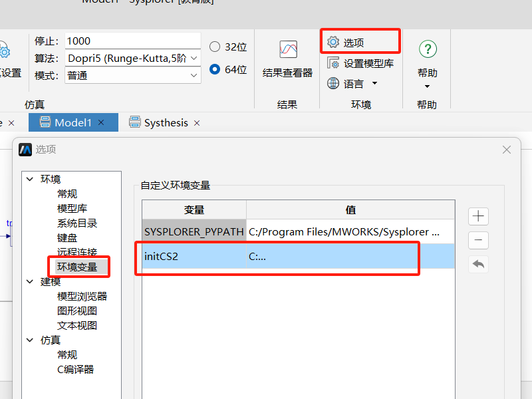Switch to the Systhesis tab
Screen dimensions: 532x399
point(164,122)
